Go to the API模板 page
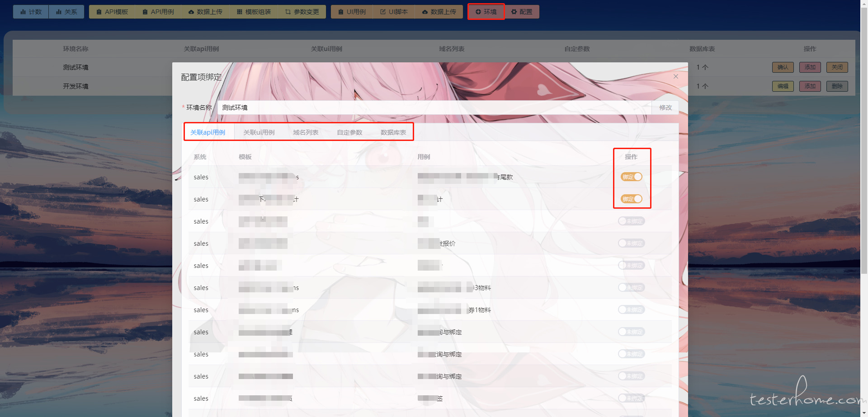 tap(112, 12)
